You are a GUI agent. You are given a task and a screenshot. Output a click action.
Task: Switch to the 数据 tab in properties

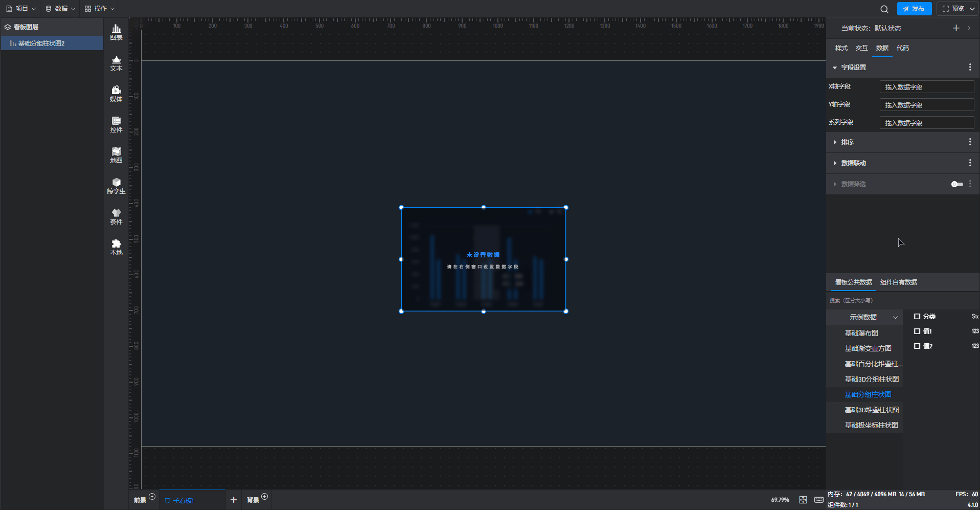coord(882,48)
